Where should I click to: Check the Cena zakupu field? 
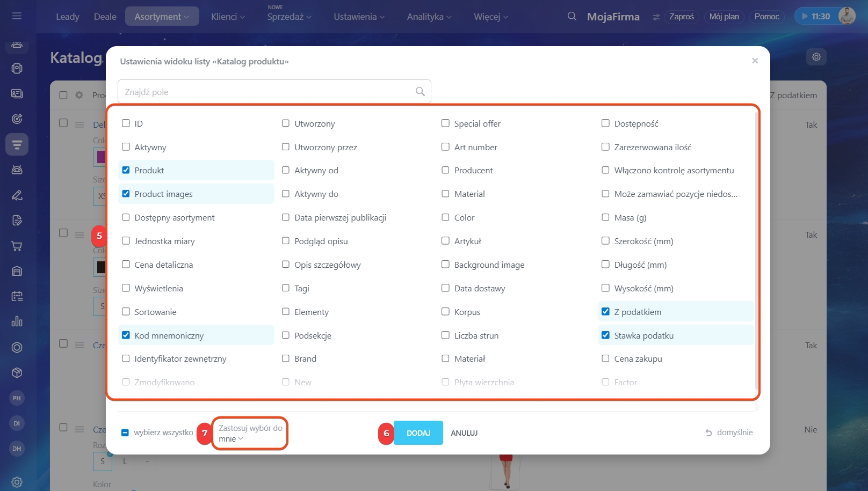coord(605,358)
